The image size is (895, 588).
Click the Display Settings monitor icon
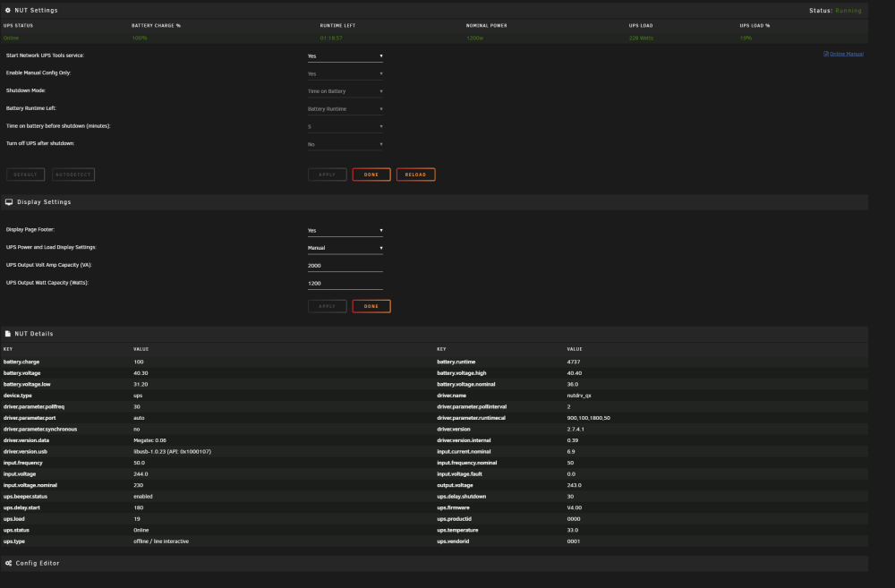(x=9, y=202)
